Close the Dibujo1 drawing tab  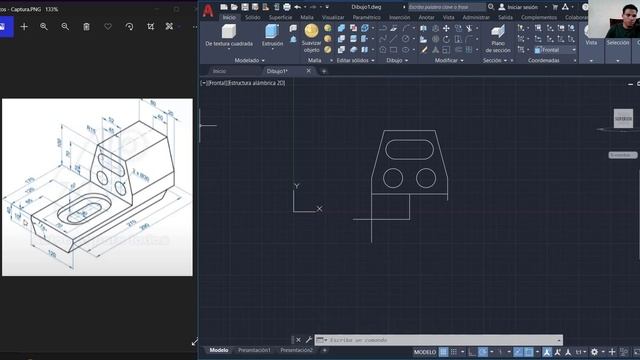[x=309, y=71]
